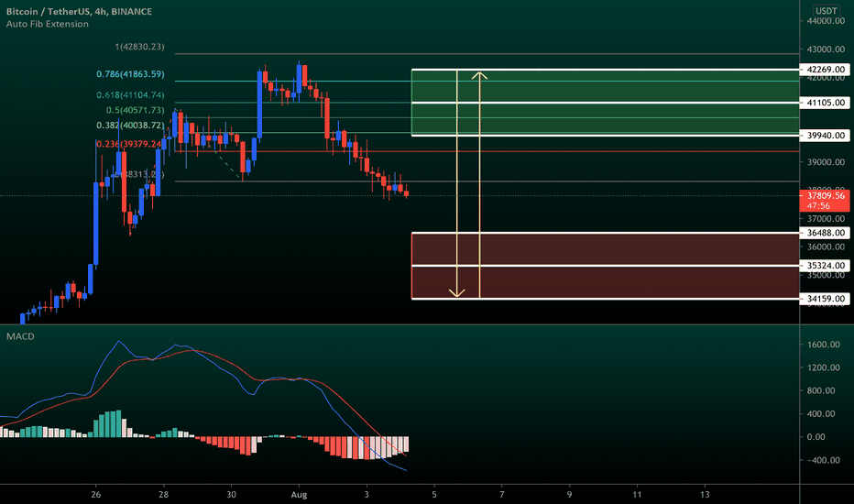This screenshot has width=854, height=504.
Task: Click the upward arrow head at 42269
Action: (479, 75)
